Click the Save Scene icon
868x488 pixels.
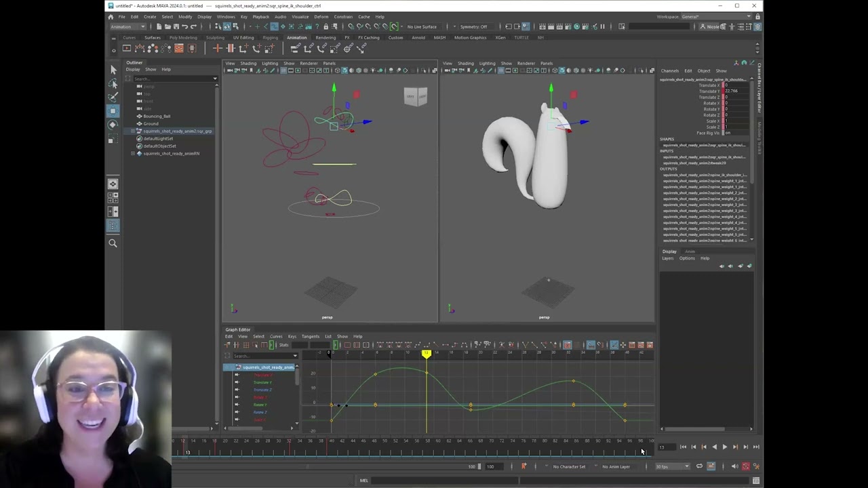coord(176,26)
